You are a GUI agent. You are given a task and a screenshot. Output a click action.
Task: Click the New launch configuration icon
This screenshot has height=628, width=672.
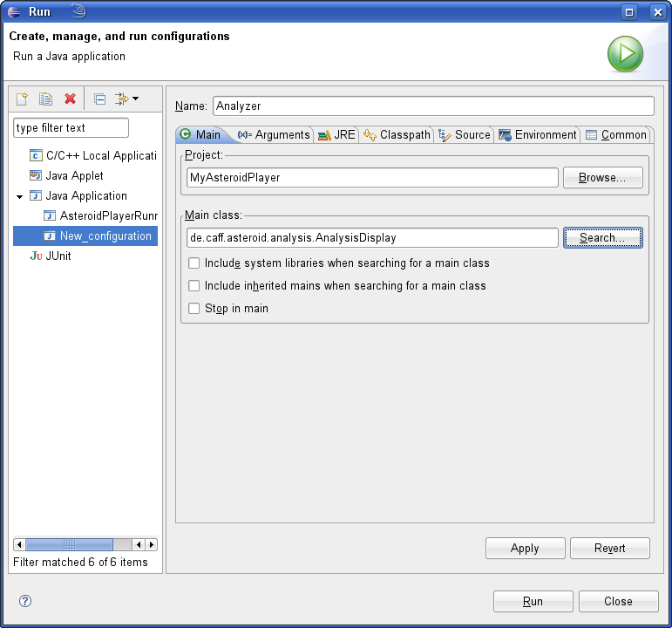click(x=22, y=99)
